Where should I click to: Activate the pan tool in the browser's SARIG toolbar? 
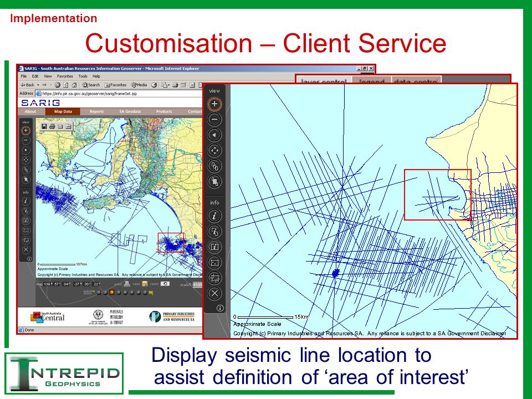(25, 160)
